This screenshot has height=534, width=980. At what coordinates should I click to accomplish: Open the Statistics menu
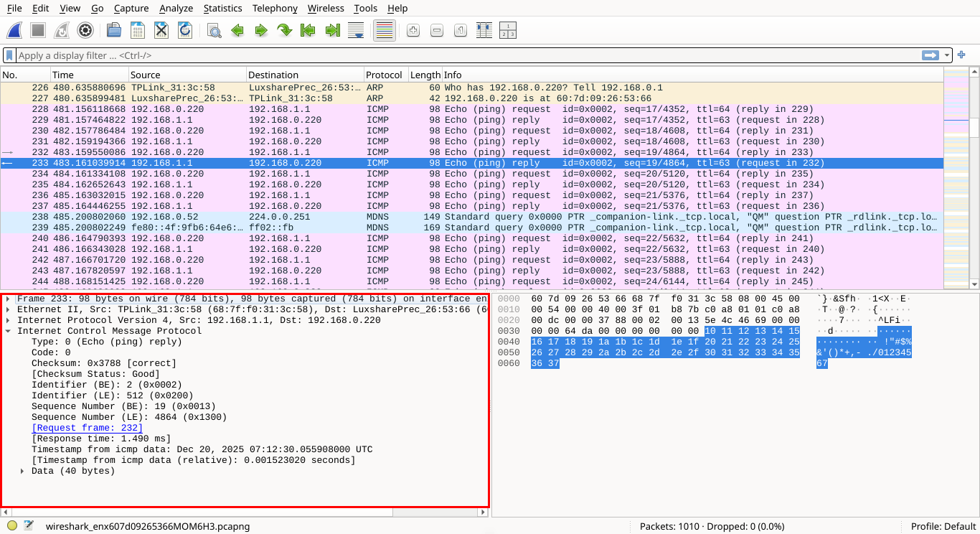[x=222, y=8]
